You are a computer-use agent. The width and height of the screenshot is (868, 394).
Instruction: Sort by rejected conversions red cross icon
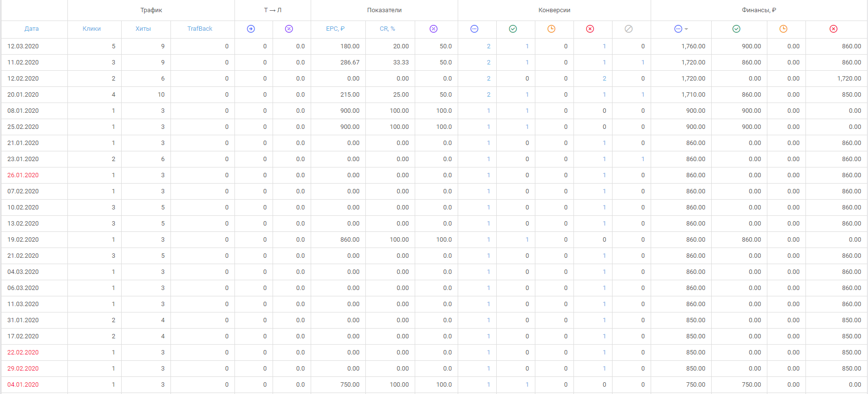[x=590, y=29]
